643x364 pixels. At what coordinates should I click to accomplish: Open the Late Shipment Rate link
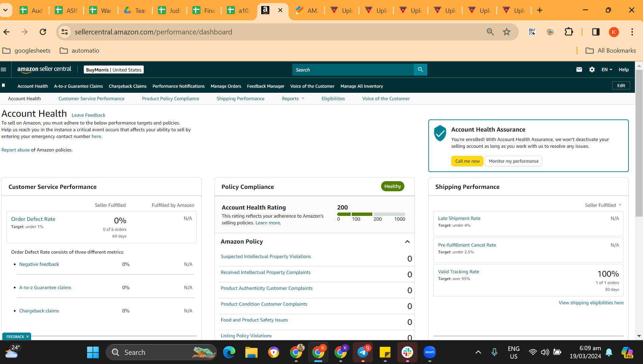point(459,218)
